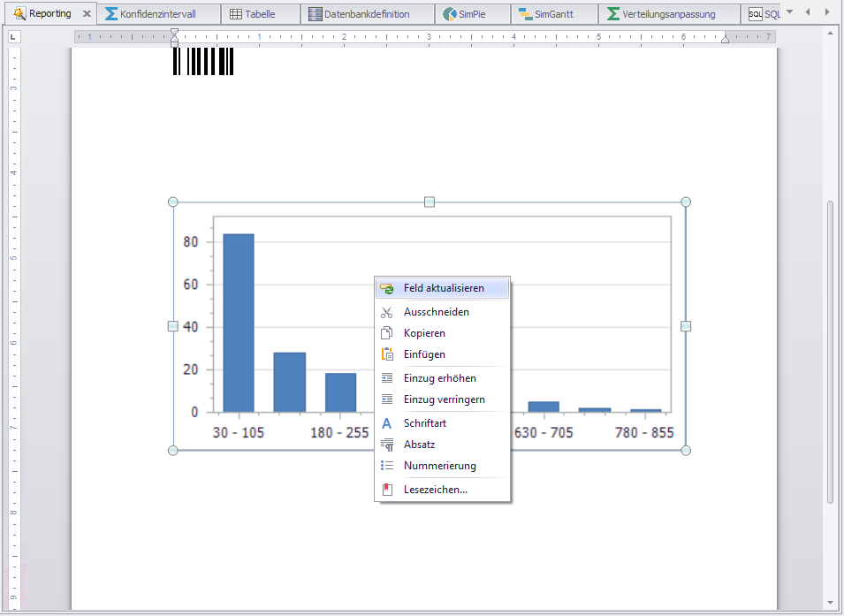The image size is (844, 616).
Task: Open Schriftart from the context menu
Action: 442,423
